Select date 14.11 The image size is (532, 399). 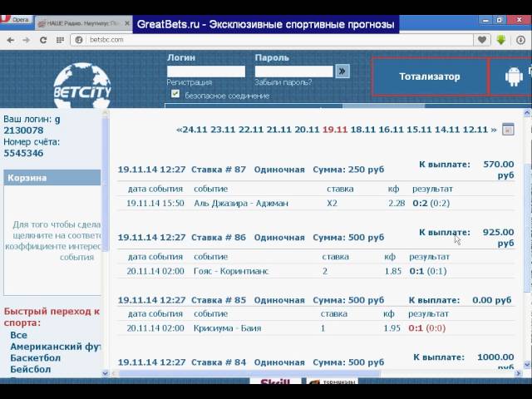[x=447, y=130]
